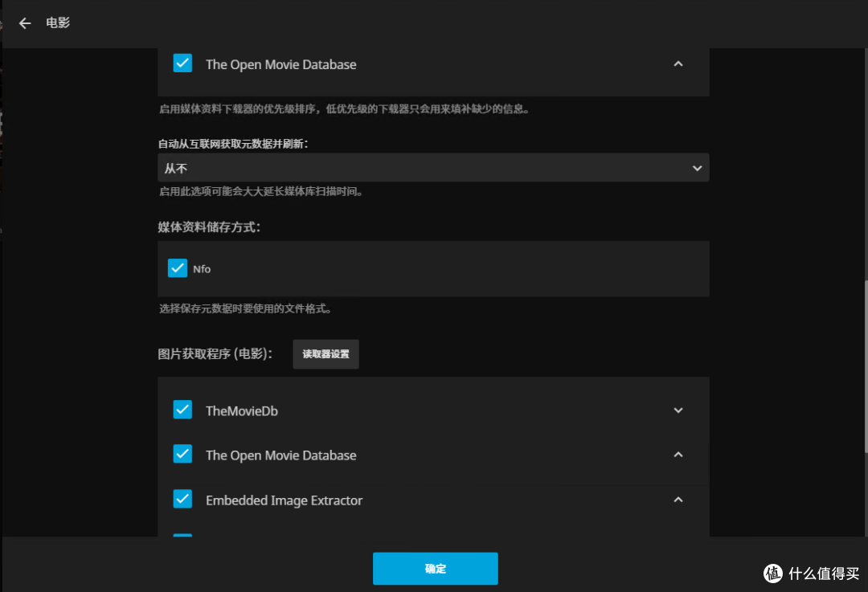Click the checkmark icon on the Nfo option
Screen dimensions: 868x592
click(178, 267)
